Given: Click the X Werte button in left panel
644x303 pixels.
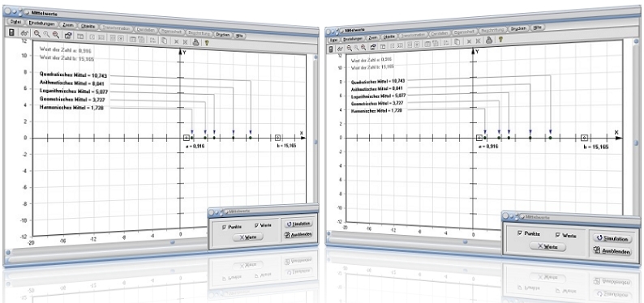Looking at the screenshot, I should click(x=248, y=237).
